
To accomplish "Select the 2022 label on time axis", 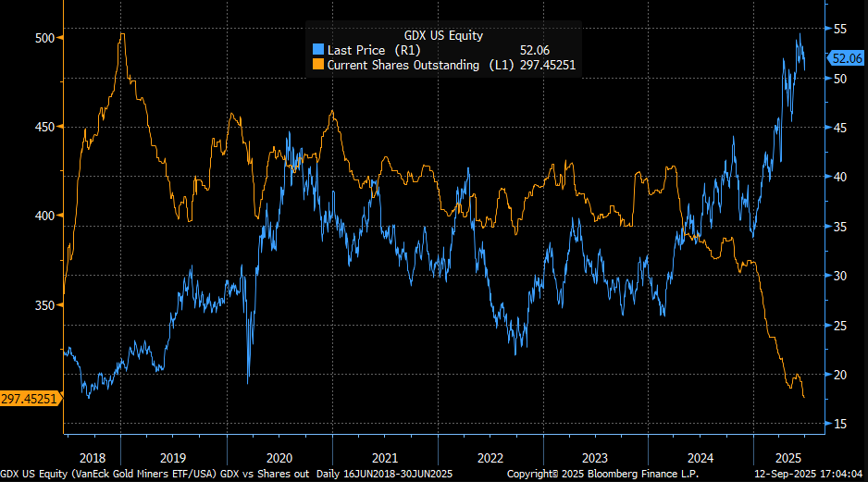I will pyautogui.click(x=490, y=458).
